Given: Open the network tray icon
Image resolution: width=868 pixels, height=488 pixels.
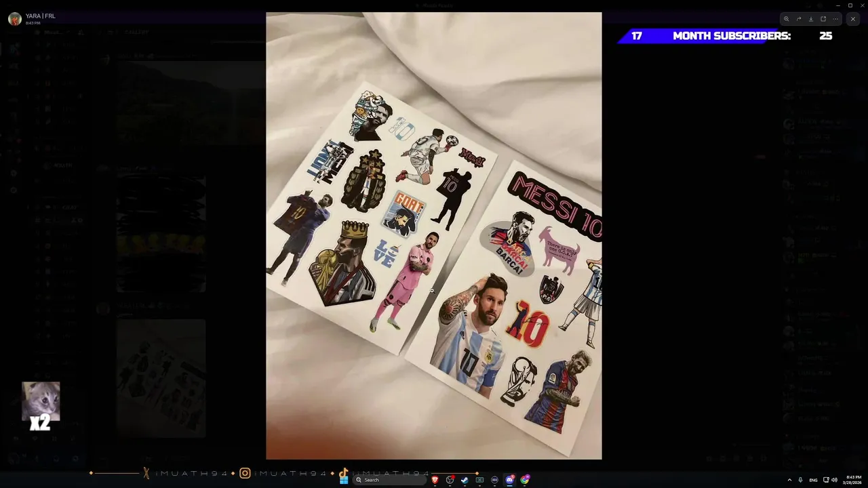Looking at the screenshot, I should [826, 480].
